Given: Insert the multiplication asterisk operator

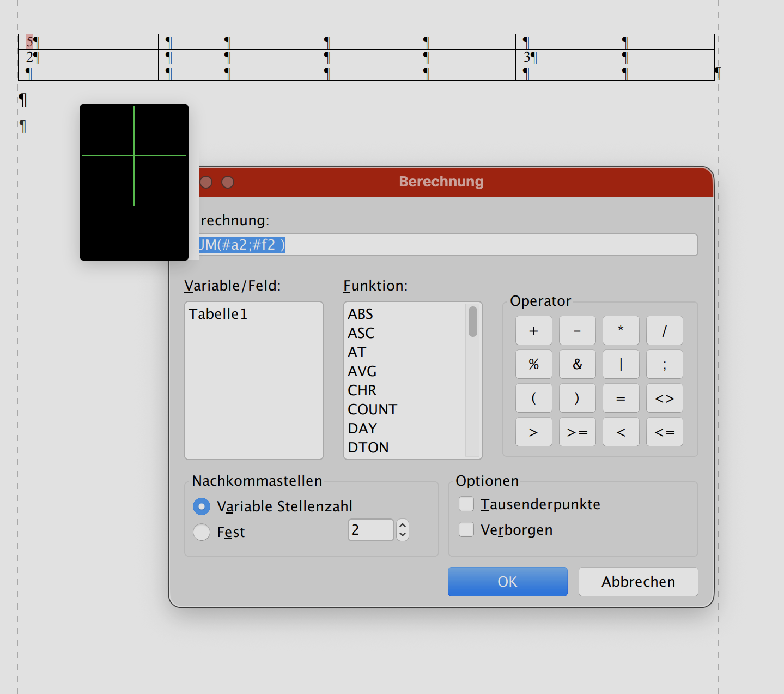Looking at the screenshot, I should [x=621, y=330].
